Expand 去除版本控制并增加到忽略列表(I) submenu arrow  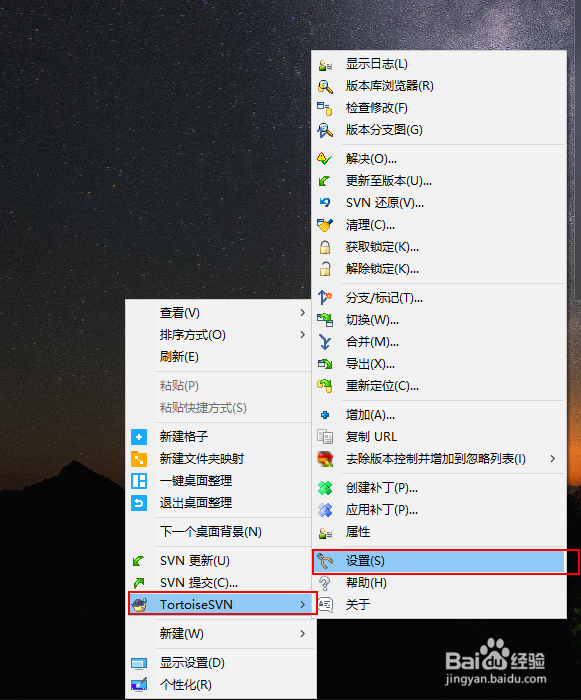[553, 458]
